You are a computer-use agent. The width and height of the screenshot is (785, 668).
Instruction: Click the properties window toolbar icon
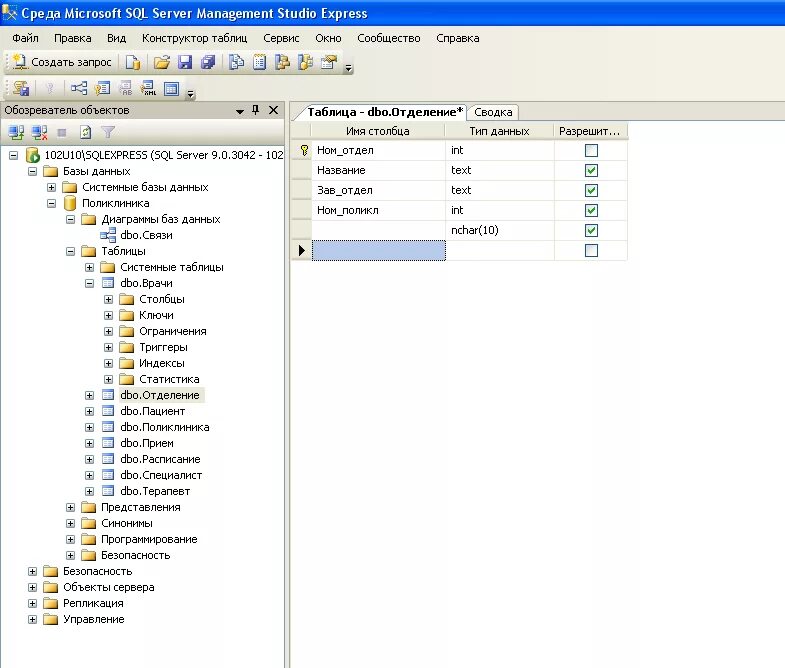[329, 62]
